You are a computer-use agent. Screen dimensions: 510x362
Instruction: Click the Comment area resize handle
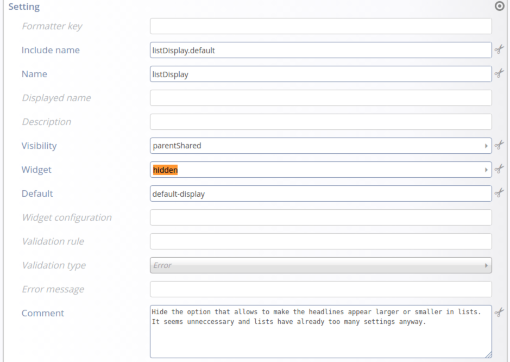click(488, 355)
